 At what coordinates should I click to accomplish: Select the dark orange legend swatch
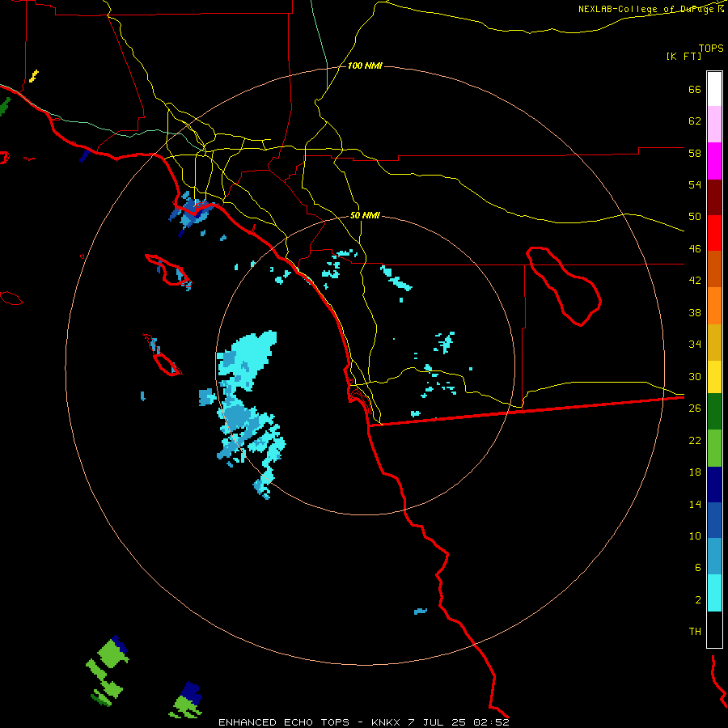point(714,269)
